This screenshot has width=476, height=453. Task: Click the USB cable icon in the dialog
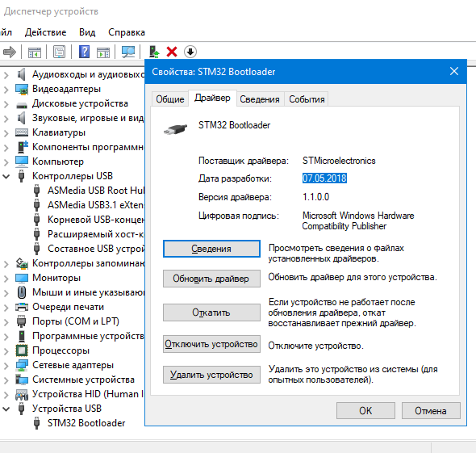click(175, 129)
